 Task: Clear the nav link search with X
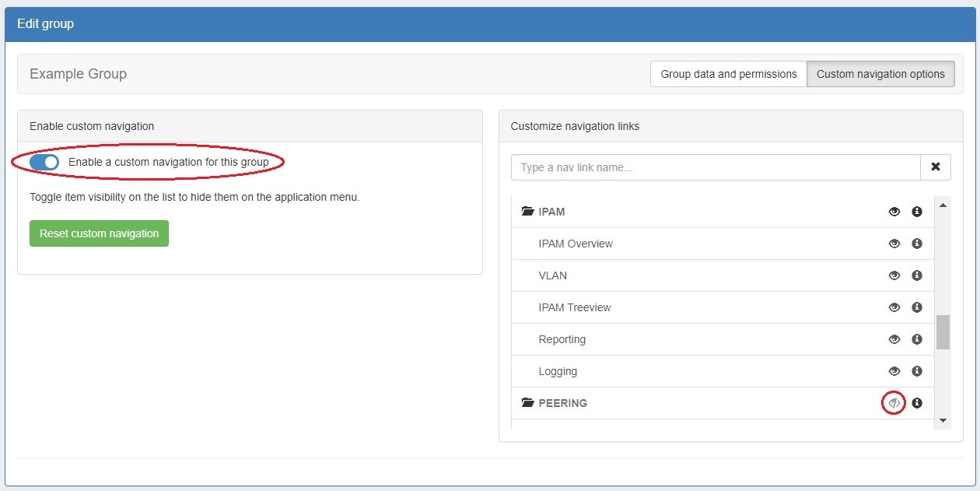(936, 167)
